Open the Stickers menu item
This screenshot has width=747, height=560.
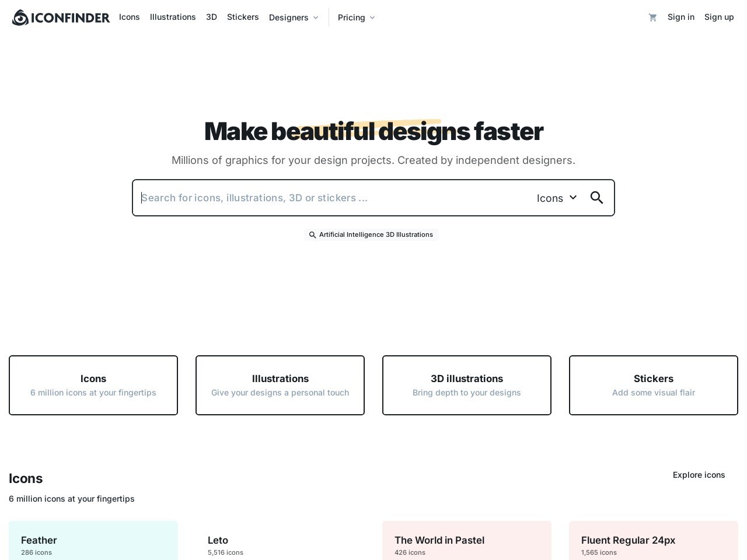click(243, 17)
